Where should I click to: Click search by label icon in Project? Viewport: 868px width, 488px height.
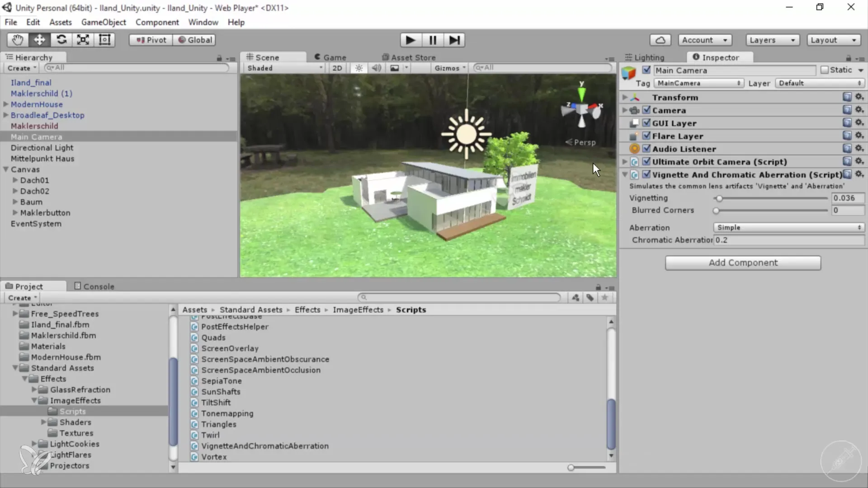(590, 297)
